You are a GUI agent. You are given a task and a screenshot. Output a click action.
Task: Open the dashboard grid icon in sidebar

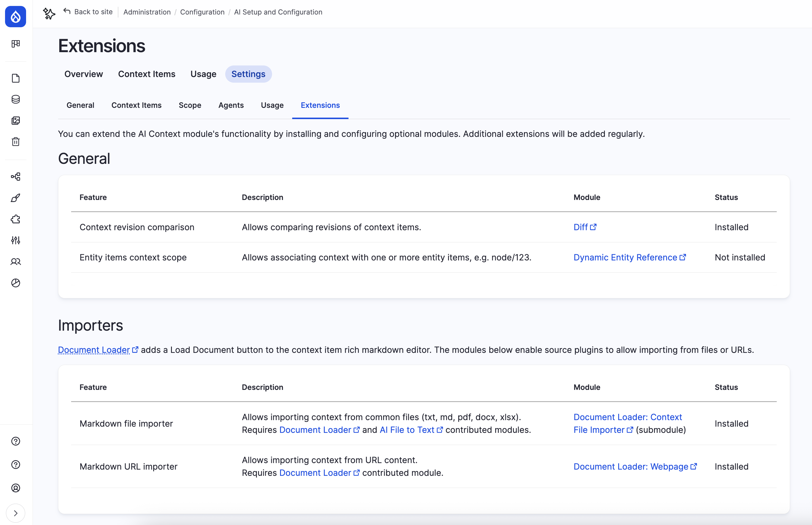point(16,44)
